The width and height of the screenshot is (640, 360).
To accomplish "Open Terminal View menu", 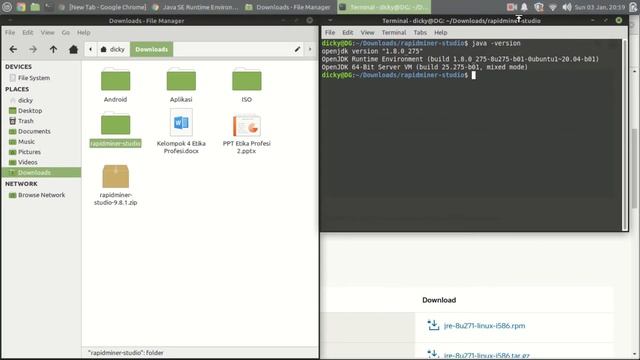I will click(367, 32).
